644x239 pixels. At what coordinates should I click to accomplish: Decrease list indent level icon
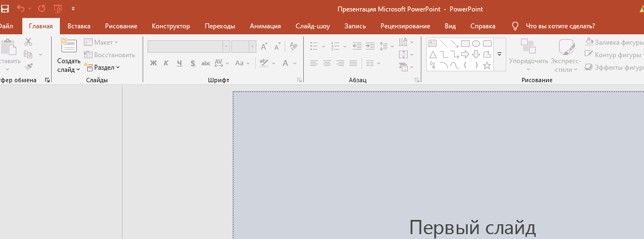(357, 46)
